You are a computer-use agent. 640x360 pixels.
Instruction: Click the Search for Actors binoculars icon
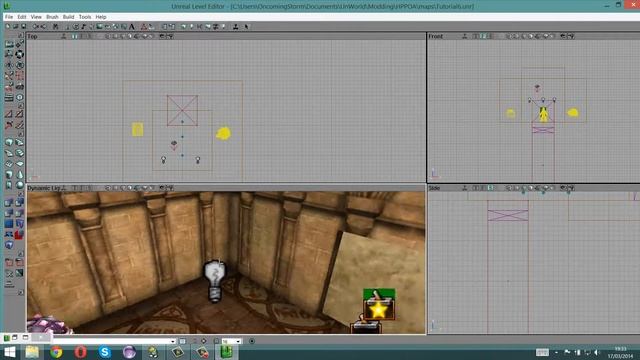(x=56, y=27)
